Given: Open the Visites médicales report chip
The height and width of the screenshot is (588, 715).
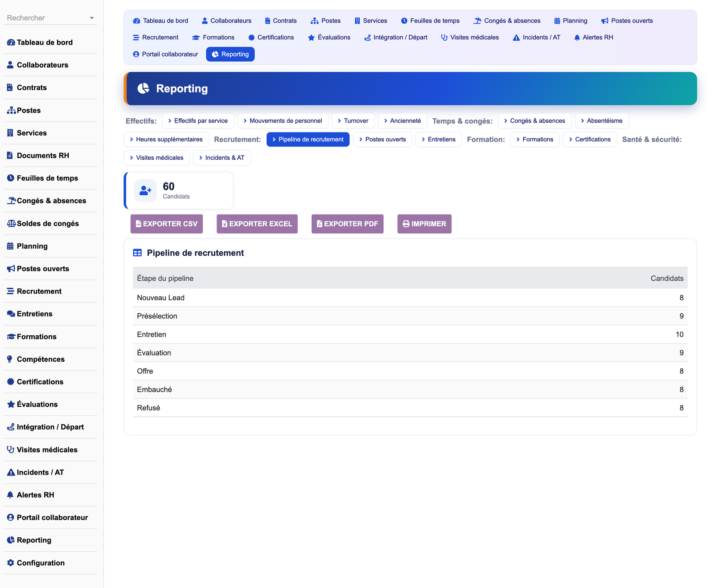Looking at the screenshot, I should 157,158.
